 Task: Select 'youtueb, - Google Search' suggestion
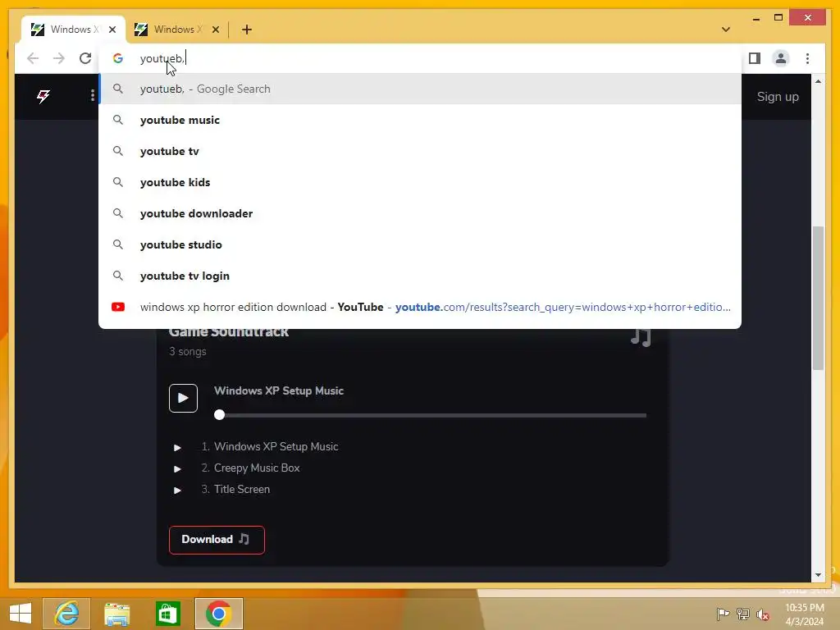(420, 89)
